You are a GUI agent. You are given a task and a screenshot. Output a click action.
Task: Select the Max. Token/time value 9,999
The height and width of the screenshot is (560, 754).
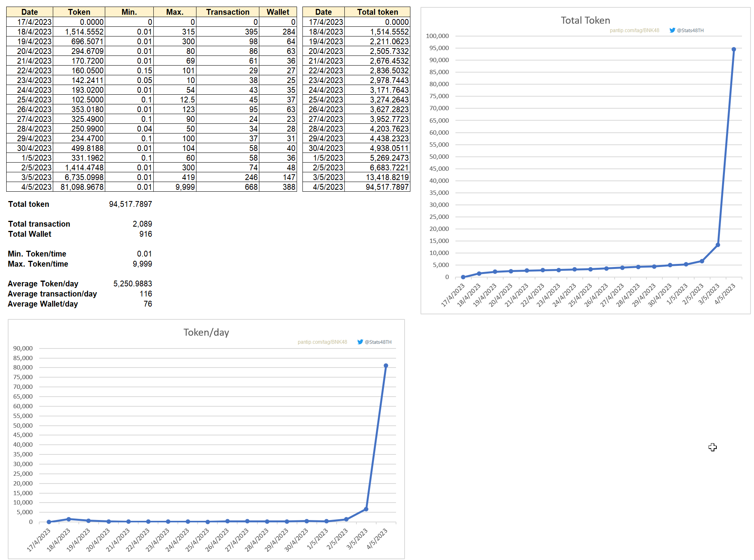[x=142, y=264]
